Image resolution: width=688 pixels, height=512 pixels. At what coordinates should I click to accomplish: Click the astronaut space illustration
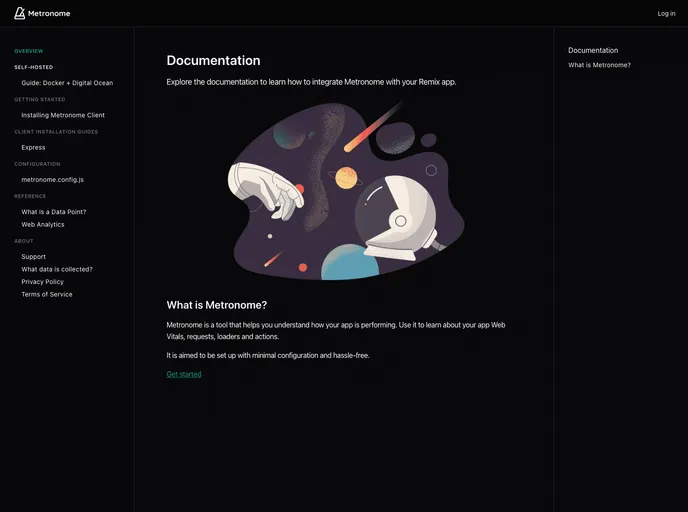click(345, 190)
